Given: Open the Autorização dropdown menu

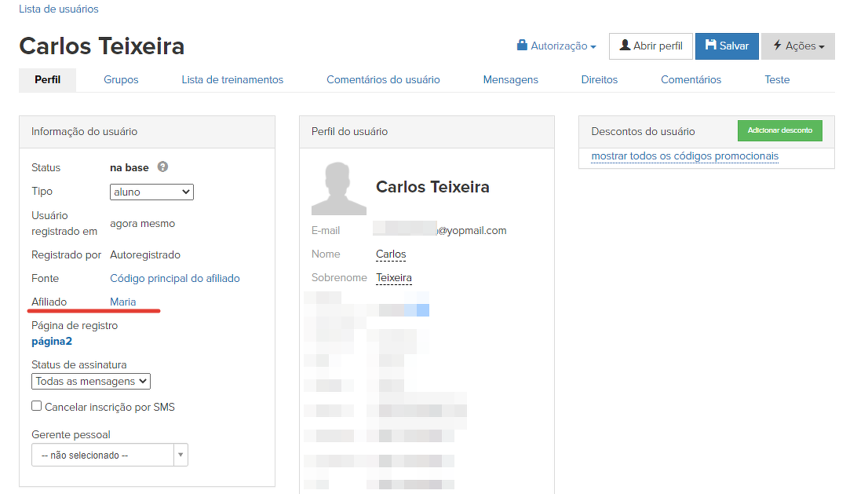Looking at the screenshot, I should (556, 46).
